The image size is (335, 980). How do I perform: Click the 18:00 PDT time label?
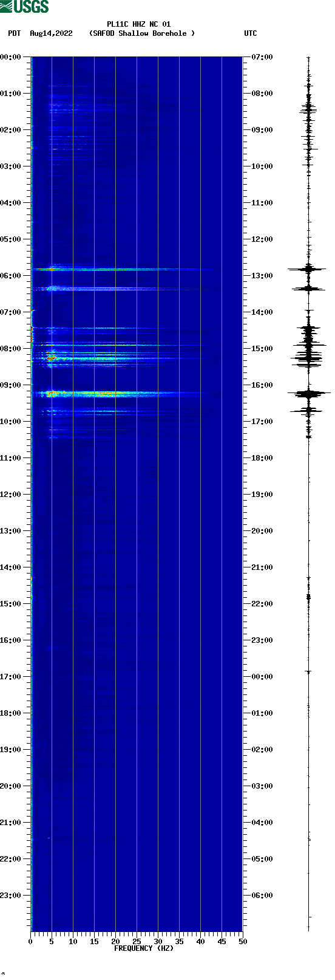pyautogui.click(x=10, y=713)
